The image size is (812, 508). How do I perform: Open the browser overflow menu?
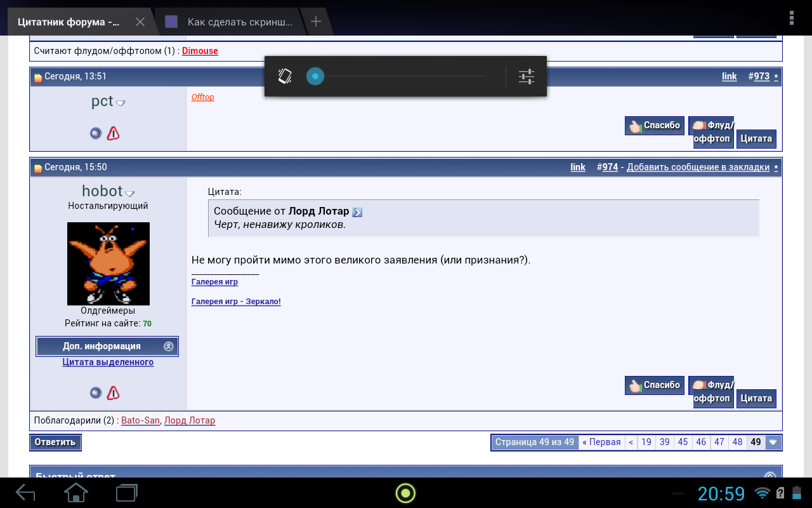click(x=791, y=18)
